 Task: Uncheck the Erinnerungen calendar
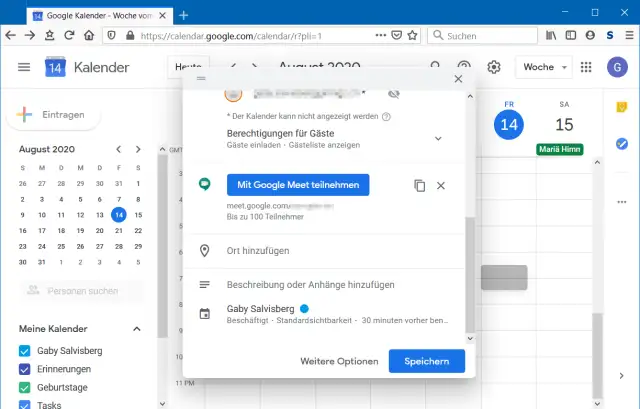tap(25, 369)
